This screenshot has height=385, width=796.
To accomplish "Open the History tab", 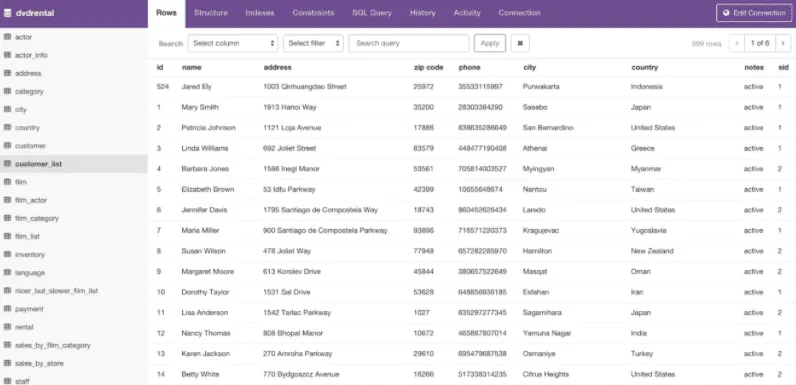I will point(423,13).
